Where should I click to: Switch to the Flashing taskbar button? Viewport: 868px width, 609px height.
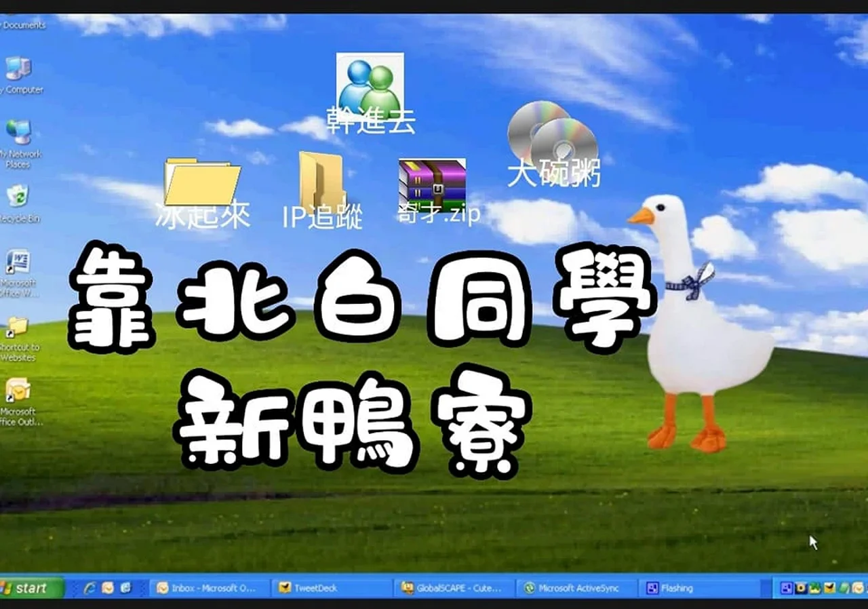point(700,588)
